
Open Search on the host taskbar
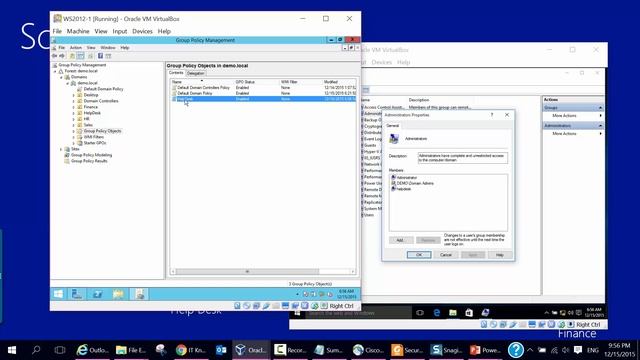pyautogui.click(x=36, y=350)
